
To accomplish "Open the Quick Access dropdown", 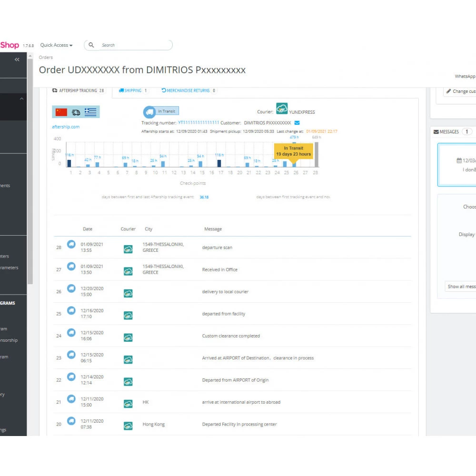I will (56, 45).
